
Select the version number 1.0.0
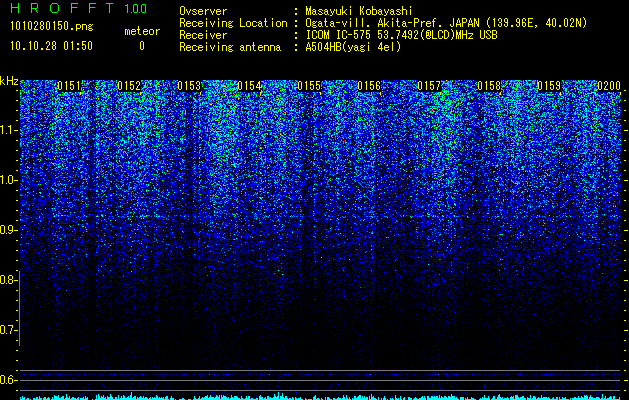tap(136, 8)
